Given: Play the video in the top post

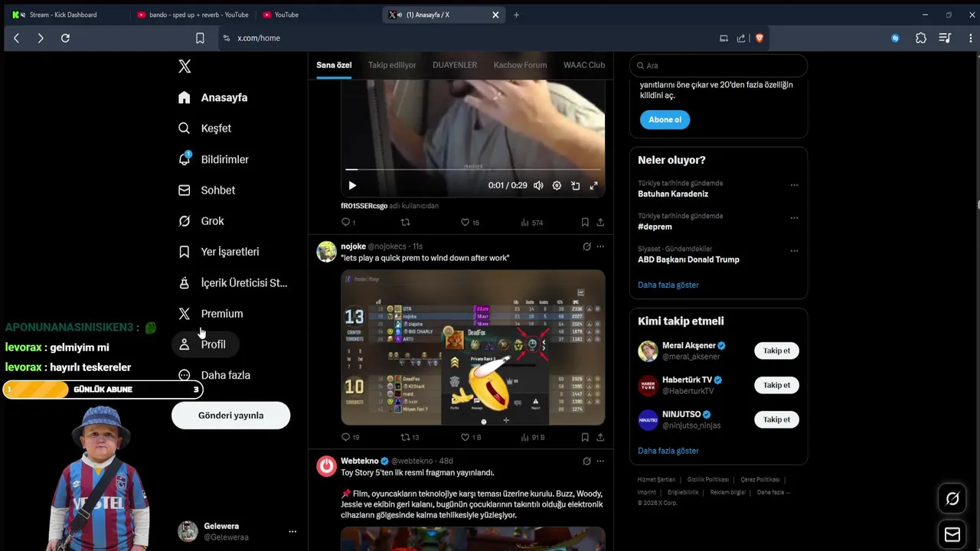Looking at the screenshot, I should point(352,185).
